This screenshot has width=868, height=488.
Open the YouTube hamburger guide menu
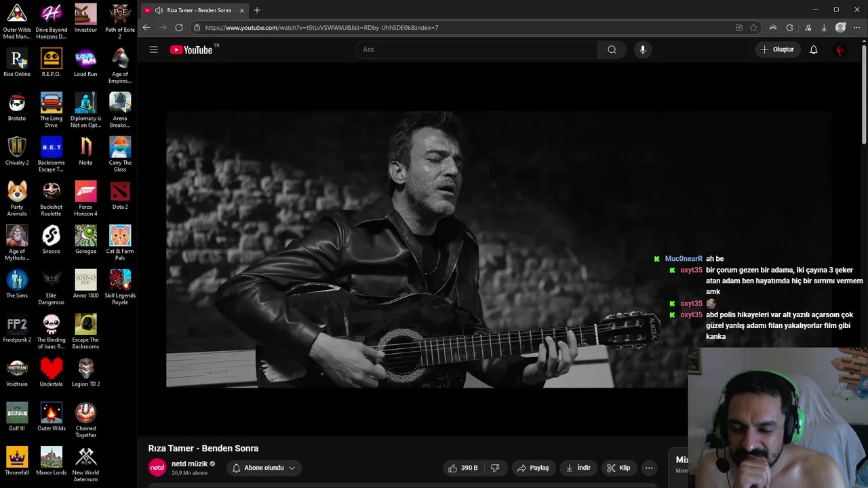(x=154, y=49)
